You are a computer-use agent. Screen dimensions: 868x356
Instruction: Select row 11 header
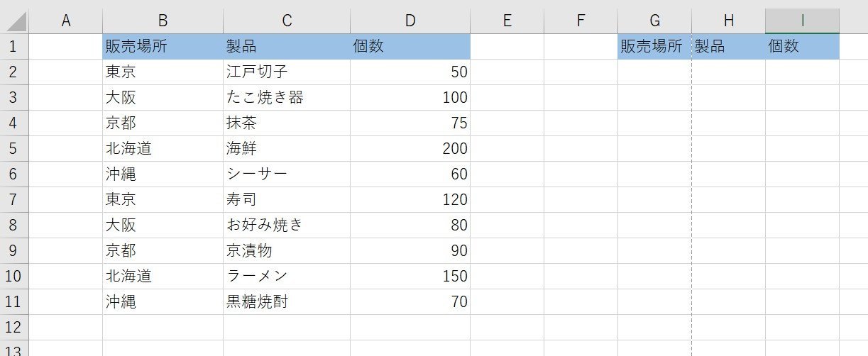click(x=15, y=302)
